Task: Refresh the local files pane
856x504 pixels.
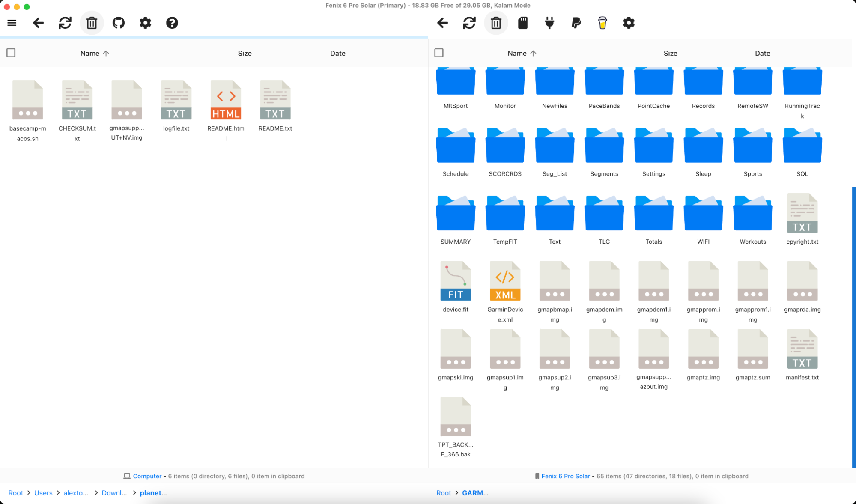Action: (65, 23)
